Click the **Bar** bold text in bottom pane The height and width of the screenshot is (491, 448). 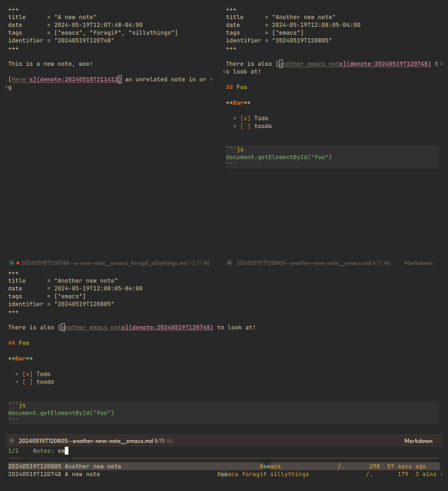point(21,359)
